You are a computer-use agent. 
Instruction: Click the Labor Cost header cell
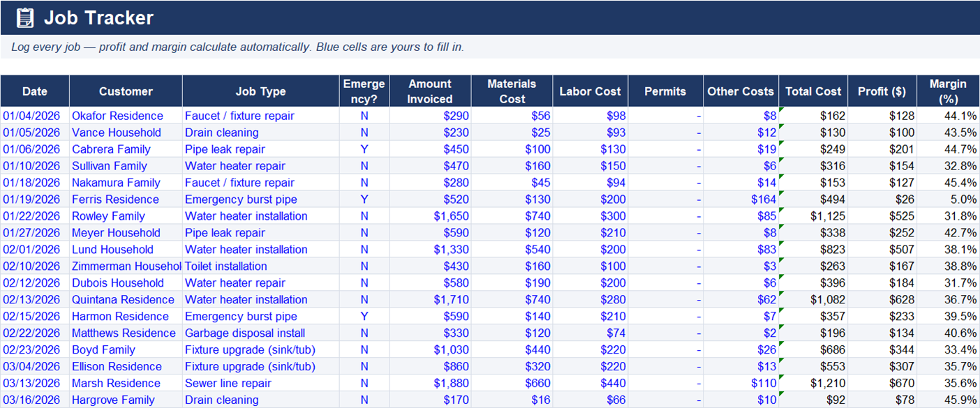pos(591,91)
